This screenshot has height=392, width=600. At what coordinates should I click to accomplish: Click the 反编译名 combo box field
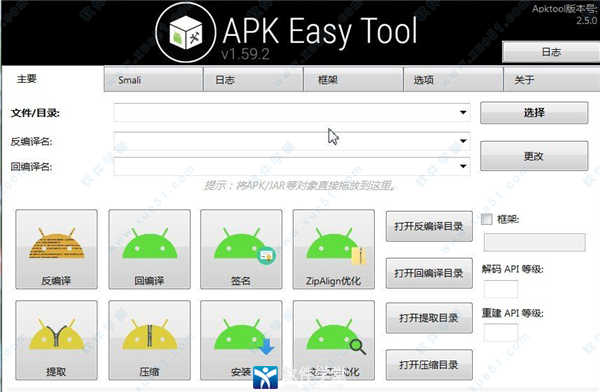coord(292,141)
